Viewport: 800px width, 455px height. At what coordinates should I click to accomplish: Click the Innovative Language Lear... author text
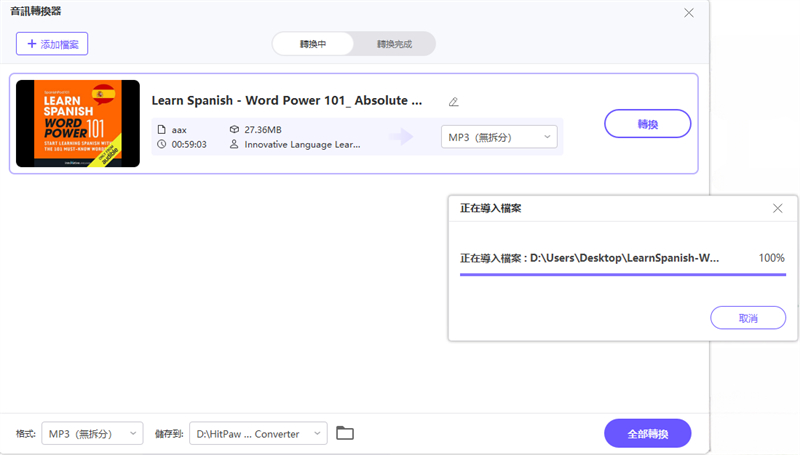point(302,144)
